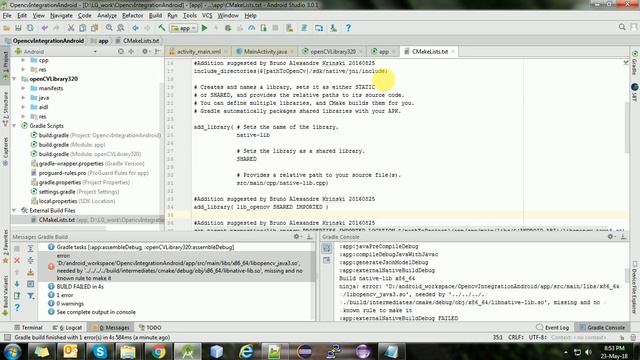Open Help with the blue question mark
640x360 pixels.
[x=348, y=28]
